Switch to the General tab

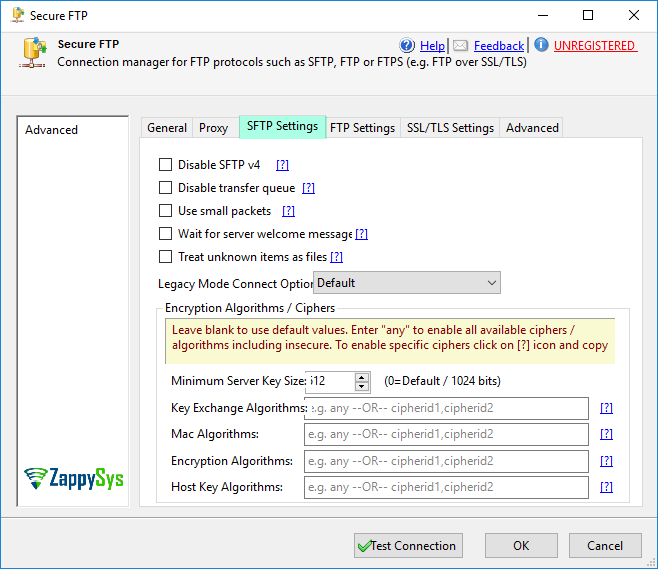click(x=167, y=128)
